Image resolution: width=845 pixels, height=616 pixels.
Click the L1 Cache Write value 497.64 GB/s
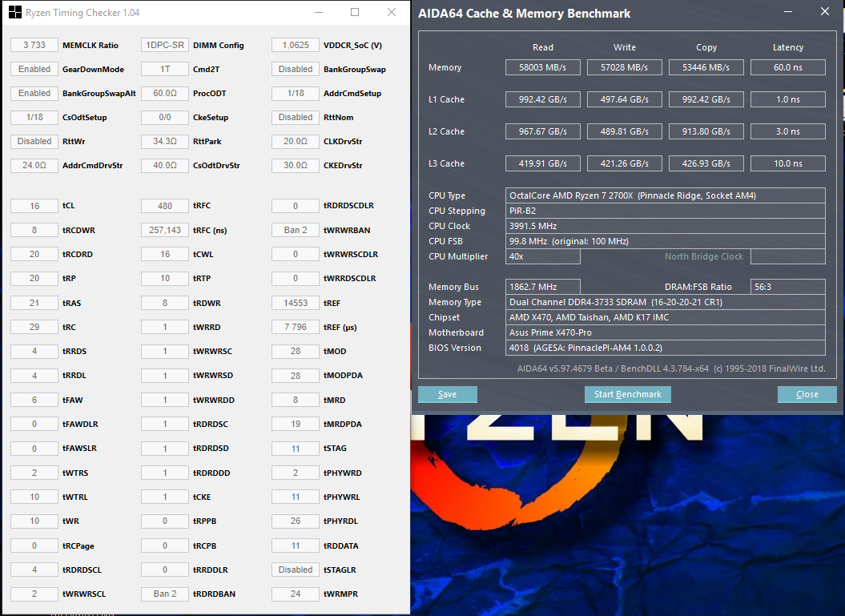click(624, 99)
